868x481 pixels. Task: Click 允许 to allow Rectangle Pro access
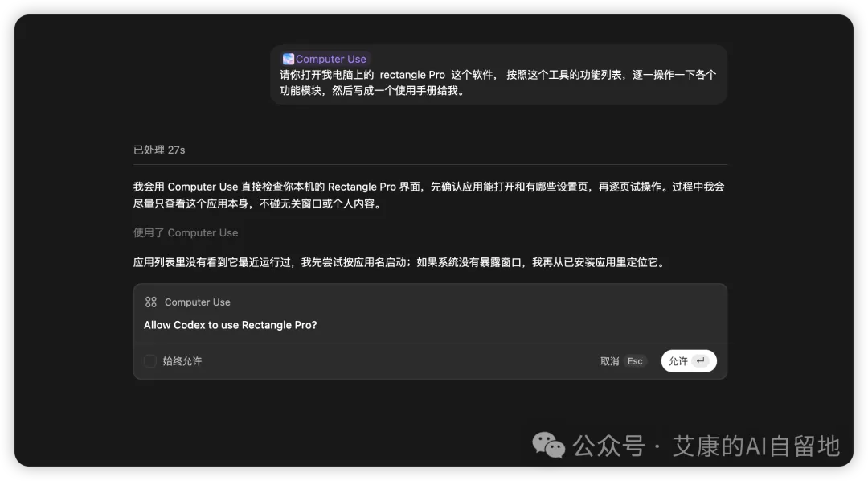point(689,361)
